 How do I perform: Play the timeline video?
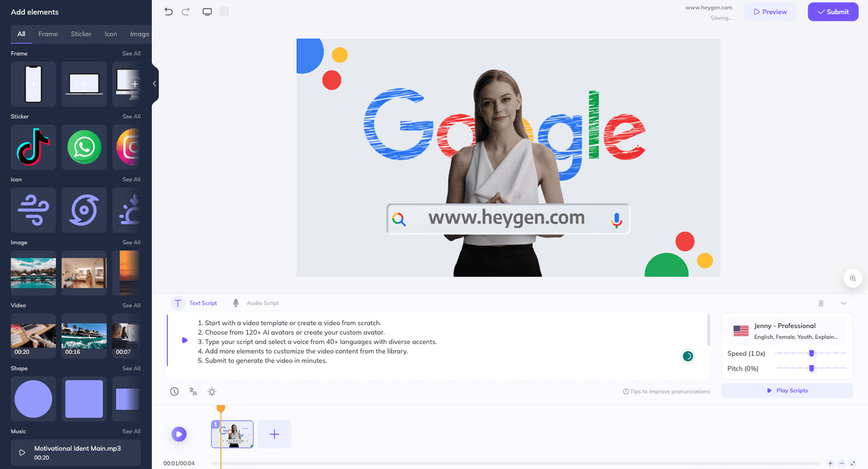(x=179, y=434)
